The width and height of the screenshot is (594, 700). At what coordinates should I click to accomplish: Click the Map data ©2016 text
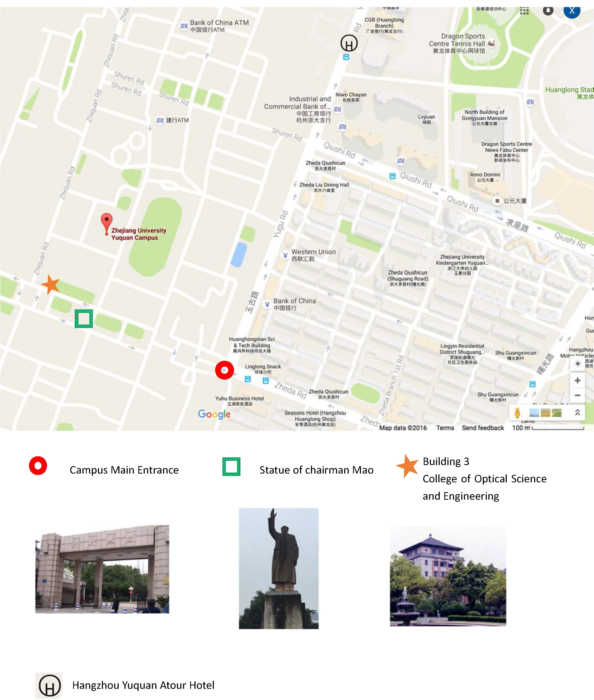(x=403, y=428)
